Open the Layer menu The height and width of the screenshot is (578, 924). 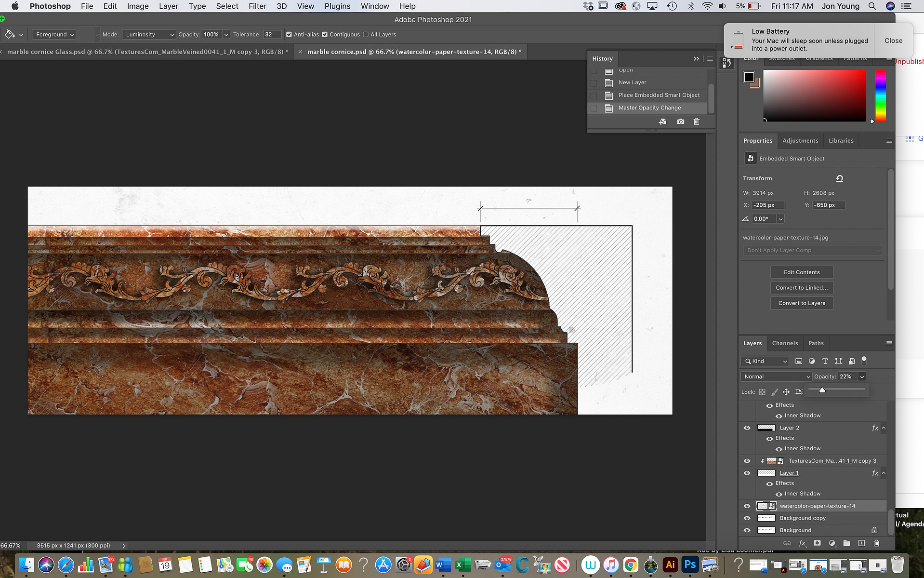point(169,6)
